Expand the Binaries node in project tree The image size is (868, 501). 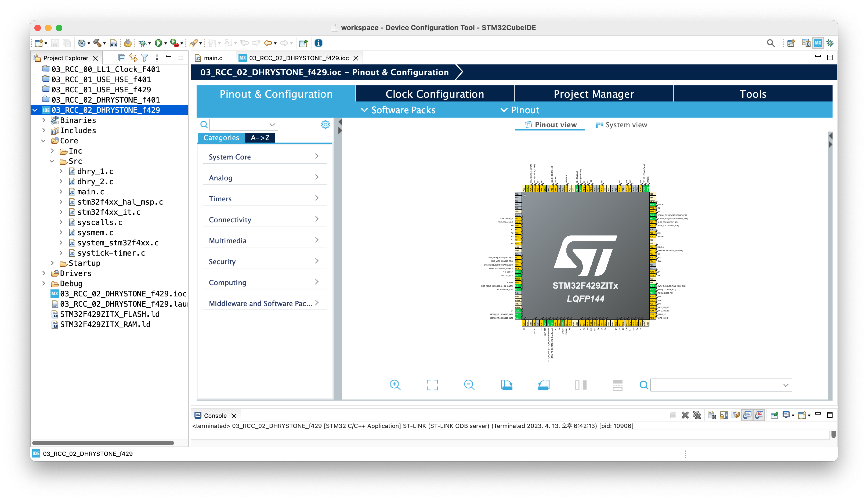pyautogui.click(x=44, y=120)
